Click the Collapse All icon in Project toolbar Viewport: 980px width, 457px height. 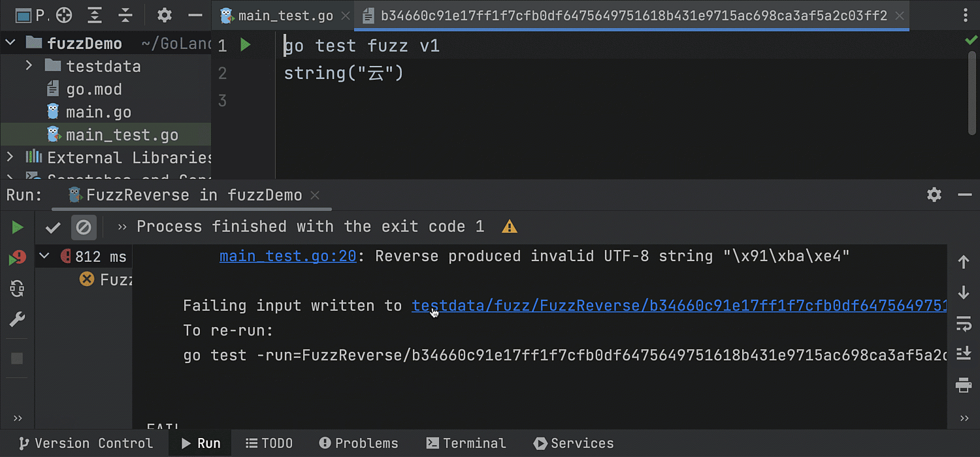click(x=125, y=15)
